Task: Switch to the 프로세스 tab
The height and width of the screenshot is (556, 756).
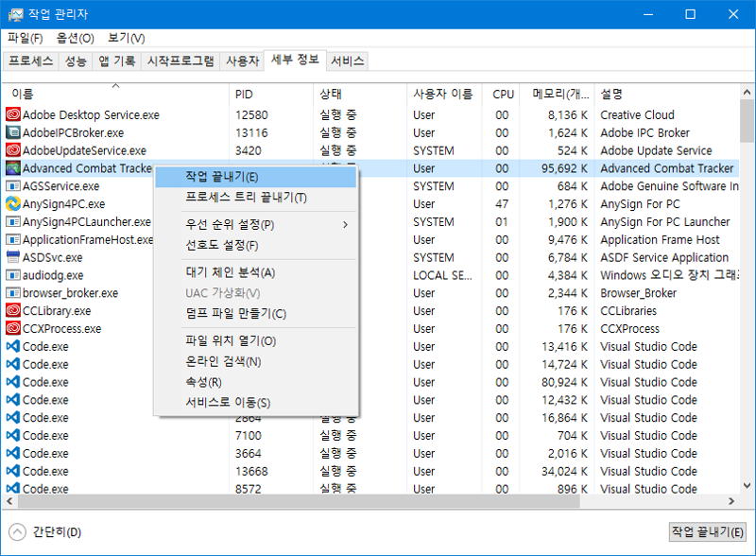Action: click(x=31, y=61)
